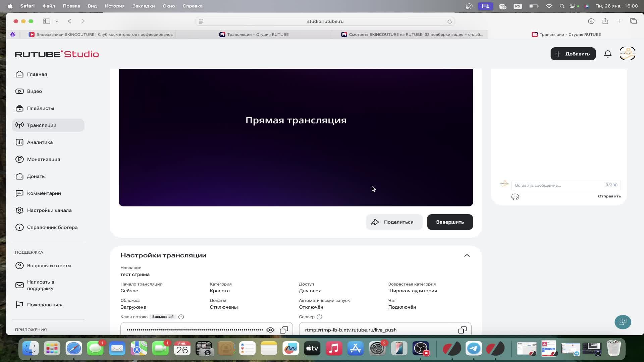Click the help icon beside Ключ потока
The height and width of the screenshot is (362, 644).
tap(181, 317)
